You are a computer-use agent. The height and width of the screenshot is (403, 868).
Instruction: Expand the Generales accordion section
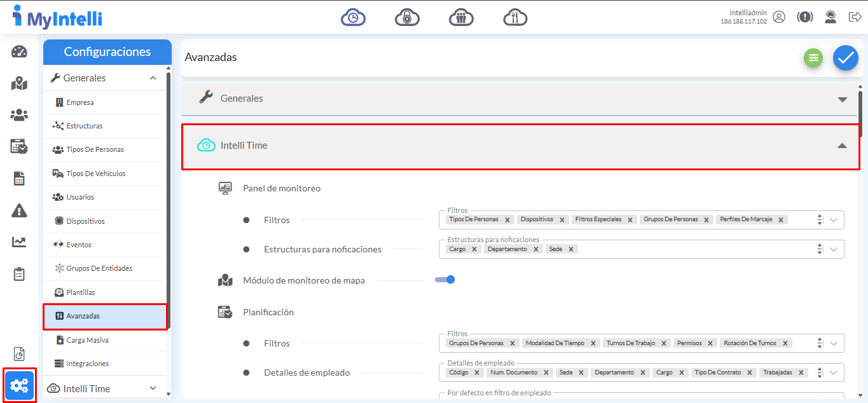[x=842, y=99]
